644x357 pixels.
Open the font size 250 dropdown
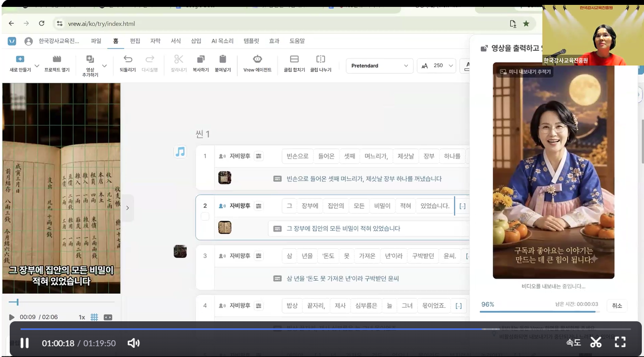(437, 66)
